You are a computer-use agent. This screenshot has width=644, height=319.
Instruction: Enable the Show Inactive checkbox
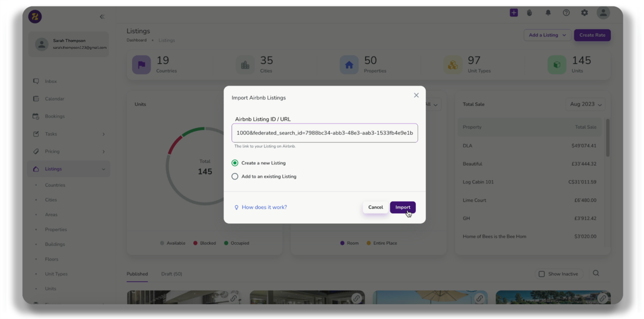[x=541, y=274]
